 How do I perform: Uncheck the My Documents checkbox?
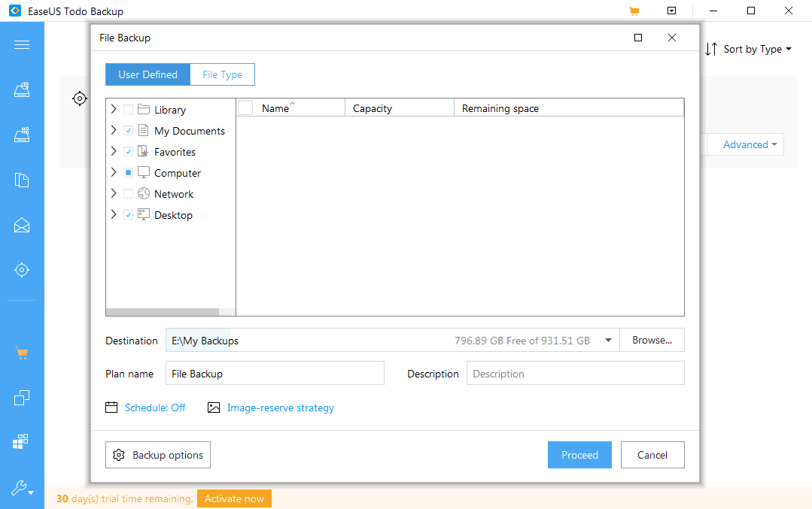pyautogui.click(x=129, y=131)
